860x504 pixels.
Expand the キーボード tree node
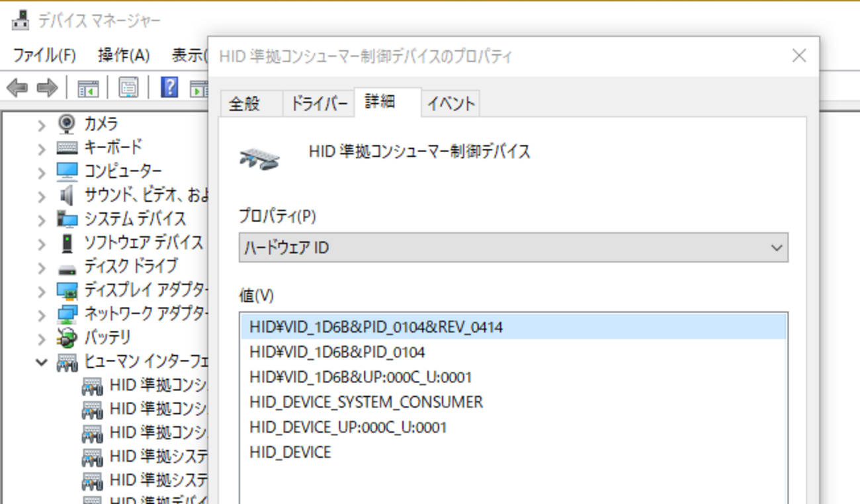[x=42, y=148]
